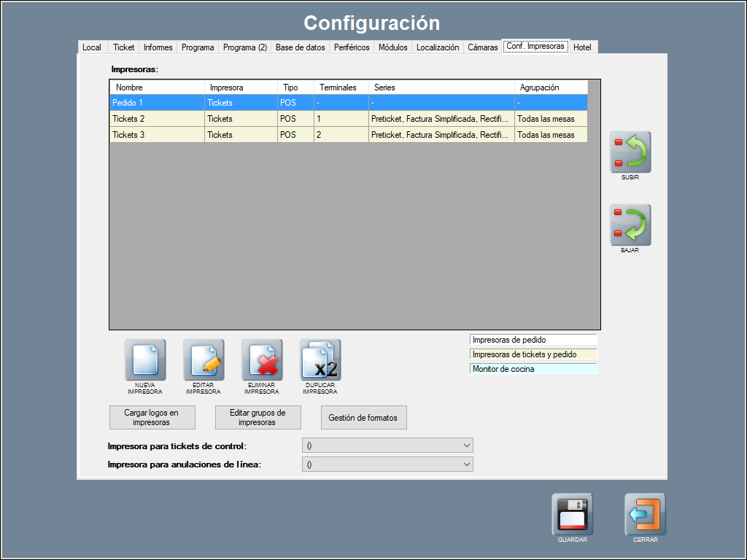Click the Monitor de cocina color legend
The height and width of the screenshot is (560, 747).
click(533, 369)
